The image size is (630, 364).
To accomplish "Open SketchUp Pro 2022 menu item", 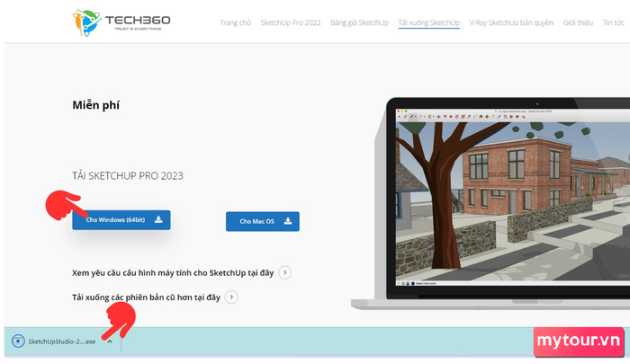I will (x=291, y=22).
